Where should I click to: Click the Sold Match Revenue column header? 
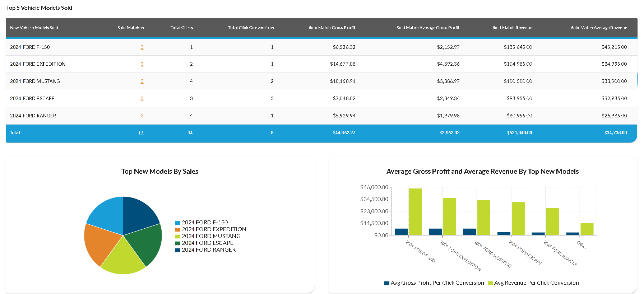tap(512, 28)
